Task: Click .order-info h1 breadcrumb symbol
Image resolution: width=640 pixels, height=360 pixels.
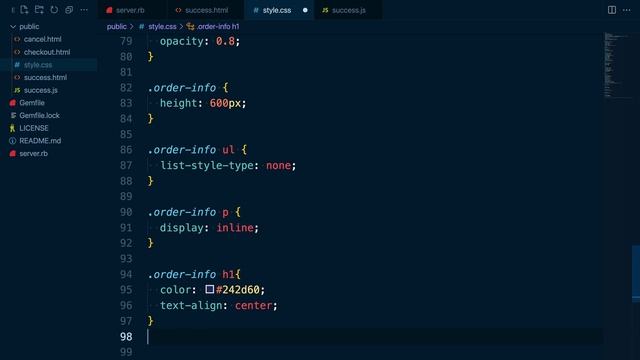Action: 218,27
